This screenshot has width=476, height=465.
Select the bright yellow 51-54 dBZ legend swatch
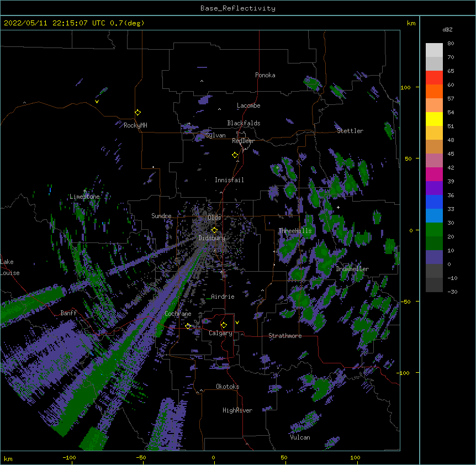[x=434, y=119]
